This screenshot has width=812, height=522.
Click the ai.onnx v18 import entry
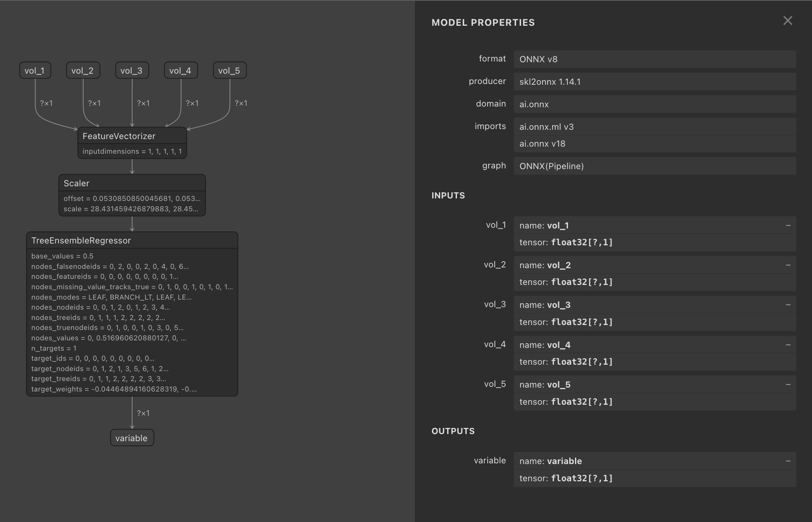655,144
